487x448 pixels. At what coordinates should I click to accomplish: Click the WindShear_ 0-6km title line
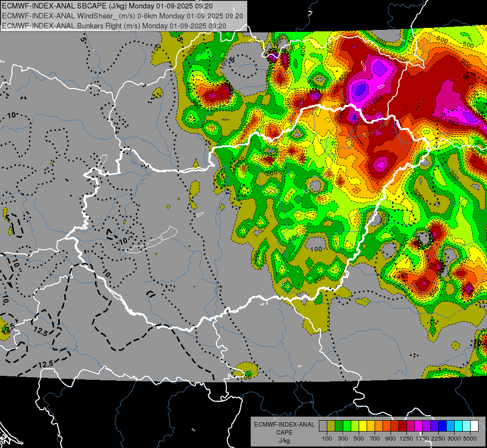[122, 16]
